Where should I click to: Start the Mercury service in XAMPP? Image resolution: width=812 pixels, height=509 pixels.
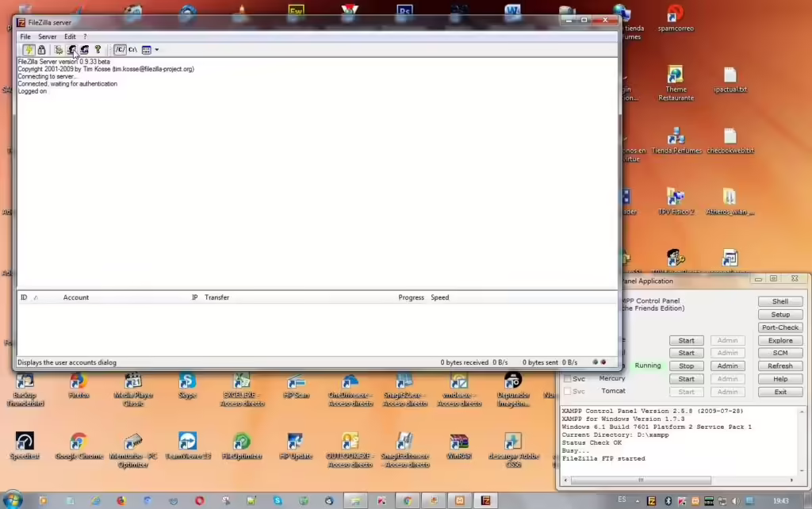pos(686,379)
